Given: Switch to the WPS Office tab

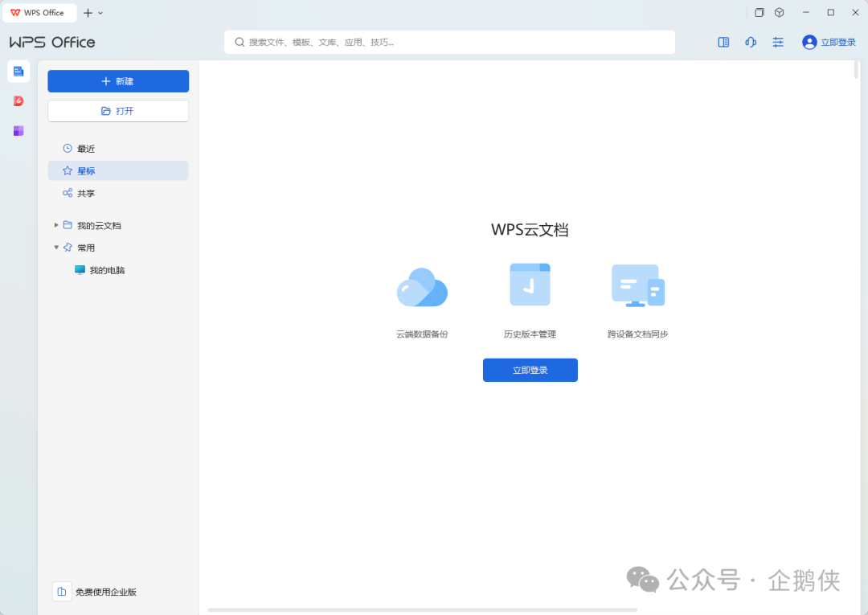Looking at the screenshot, I should (x=39, y=13).
